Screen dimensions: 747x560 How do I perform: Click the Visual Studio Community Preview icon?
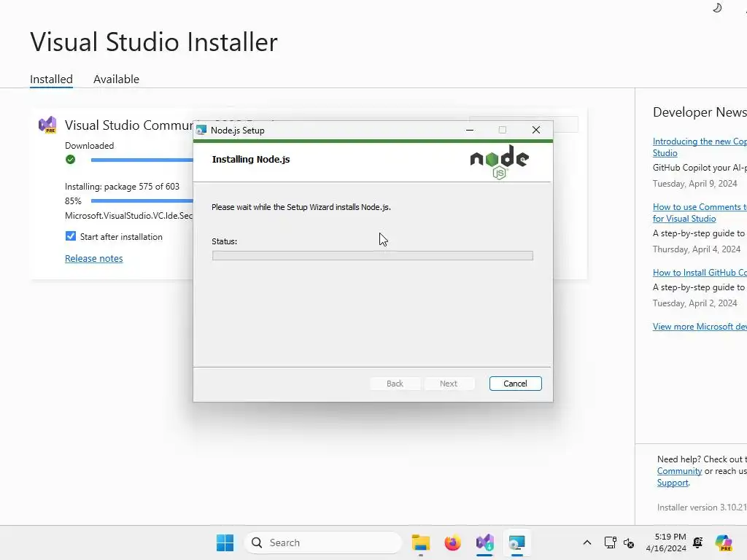(47, 125)
